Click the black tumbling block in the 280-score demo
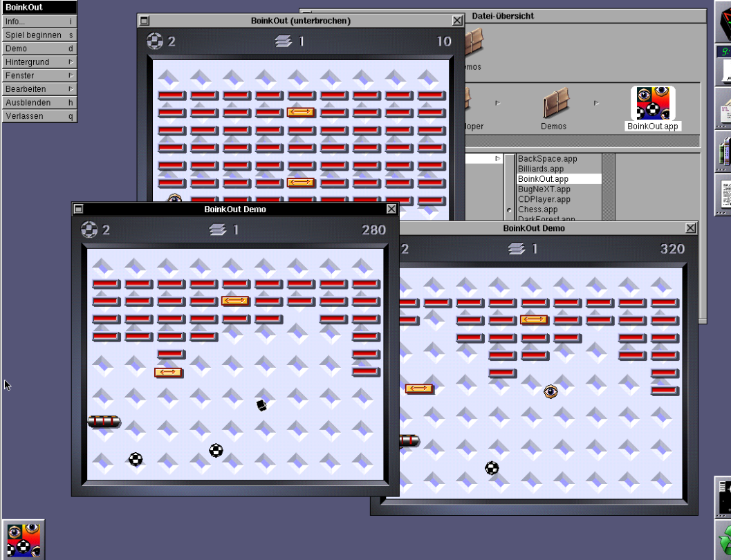 pos(261,405)
